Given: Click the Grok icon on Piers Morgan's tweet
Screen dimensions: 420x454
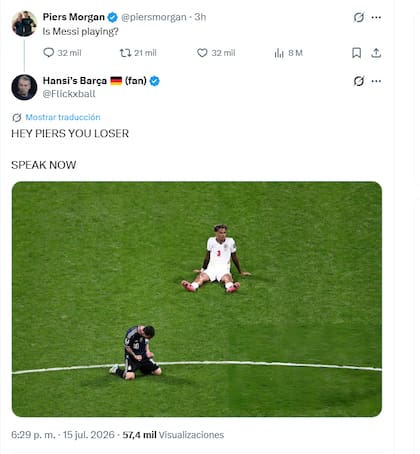Looking at the screenshot, I should tap(359, 17).
